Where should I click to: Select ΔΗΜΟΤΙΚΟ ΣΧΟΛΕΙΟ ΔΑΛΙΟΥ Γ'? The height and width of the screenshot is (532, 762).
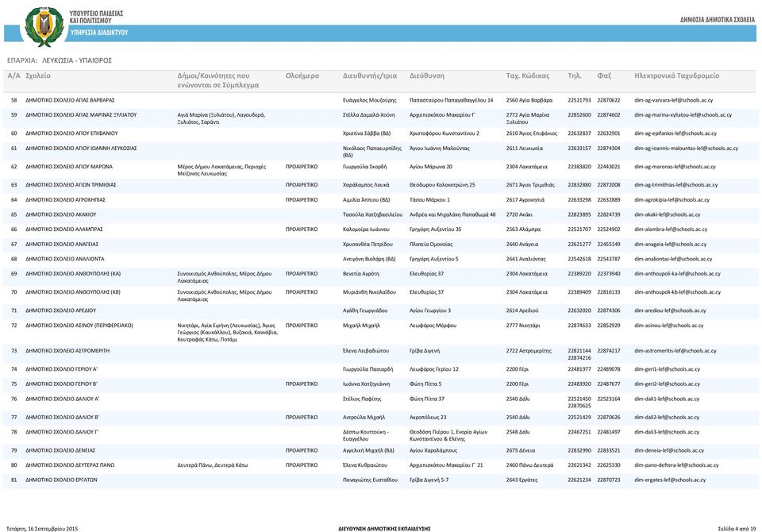62,432
